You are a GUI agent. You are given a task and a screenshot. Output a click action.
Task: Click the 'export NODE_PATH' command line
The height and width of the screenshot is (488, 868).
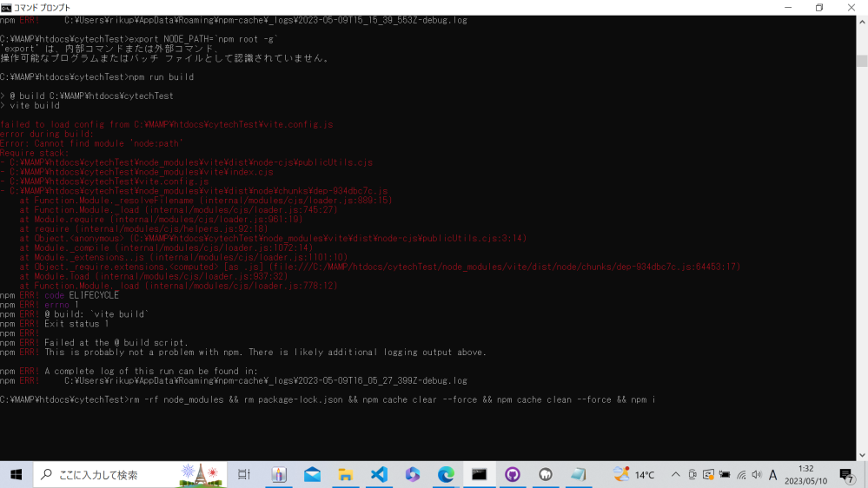coord(139,39)
